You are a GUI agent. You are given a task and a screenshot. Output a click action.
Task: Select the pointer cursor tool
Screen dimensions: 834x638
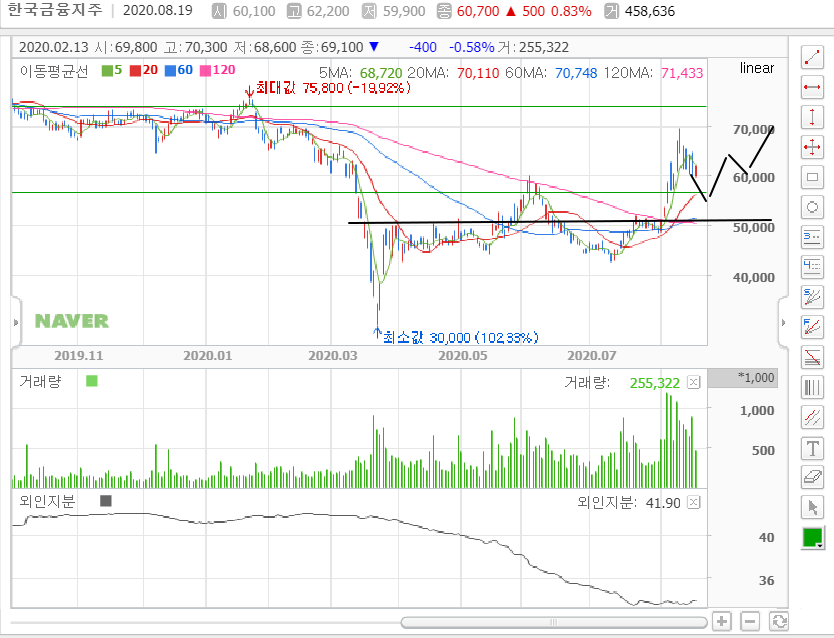[812, 508]
